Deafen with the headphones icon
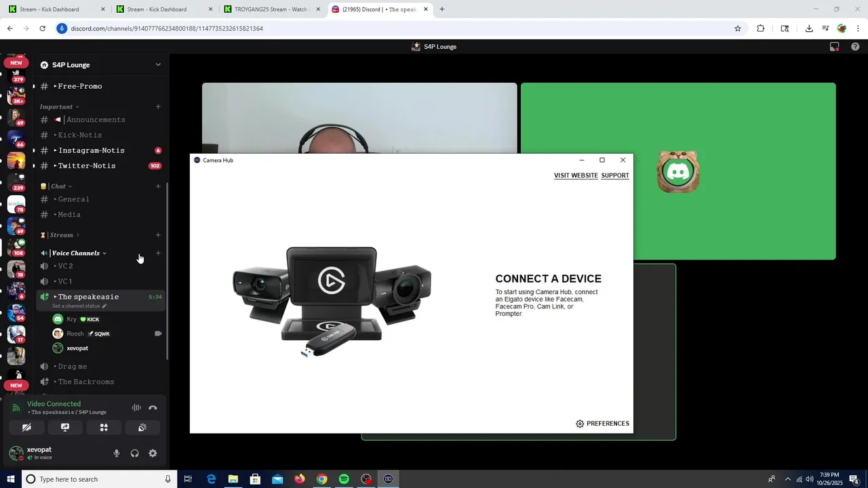Screen dimensions: 868x488 point(134,453)
